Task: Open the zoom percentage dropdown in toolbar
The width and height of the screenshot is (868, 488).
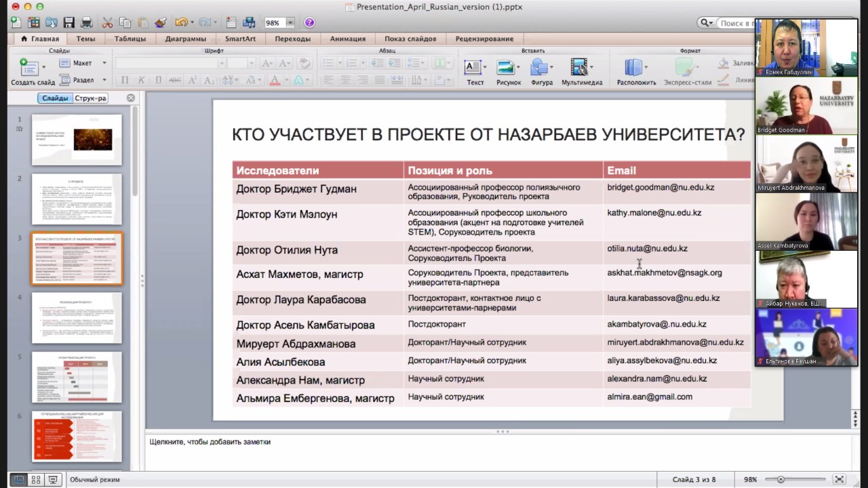Action: tap(290, 22)
